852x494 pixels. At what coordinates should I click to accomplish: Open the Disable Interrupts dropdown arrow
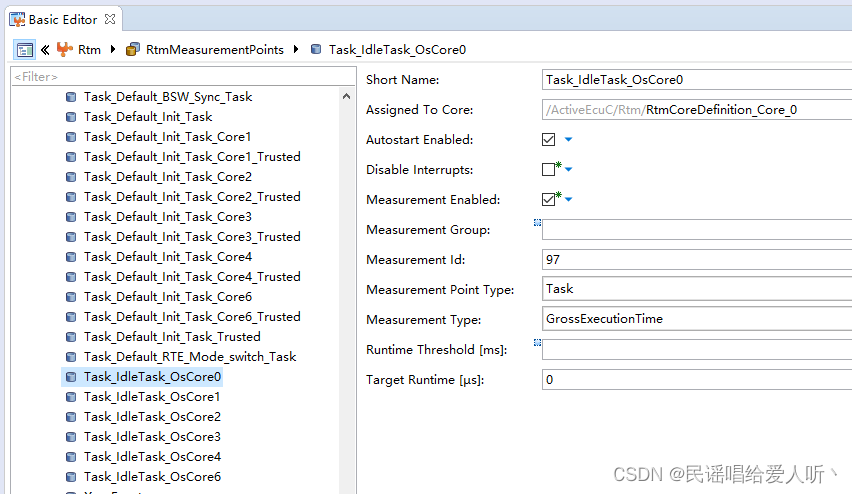[569, 170]
